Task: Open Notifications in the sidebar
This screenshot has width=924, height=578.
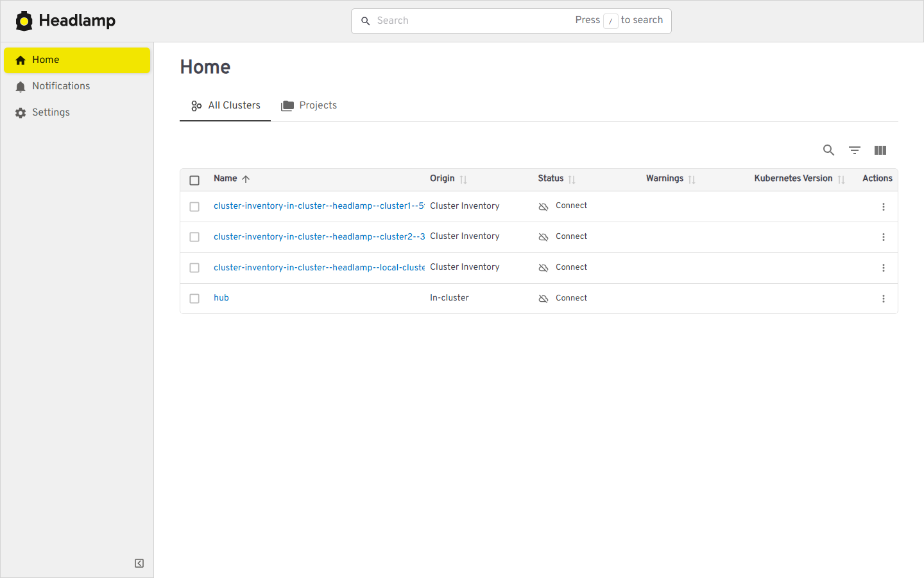Action: [x=77, y=86]
